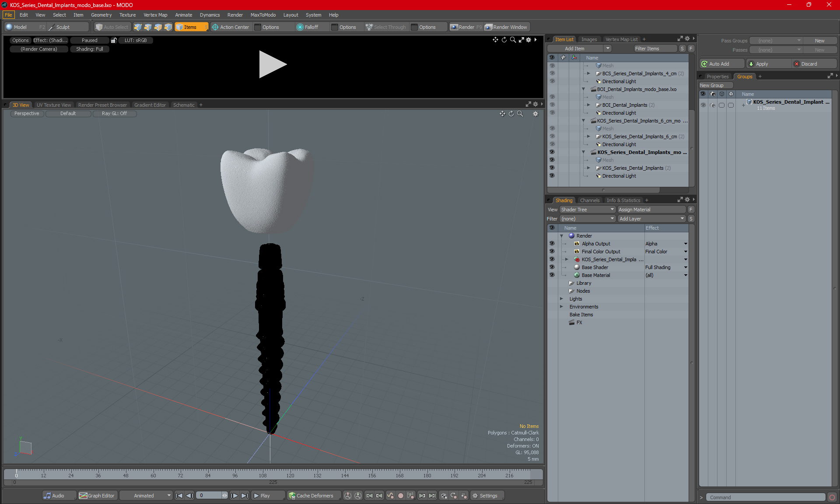Toggle visibility of Alpha Output layer
The height and width of the screenshot is (504, 840).
[552, 244]
